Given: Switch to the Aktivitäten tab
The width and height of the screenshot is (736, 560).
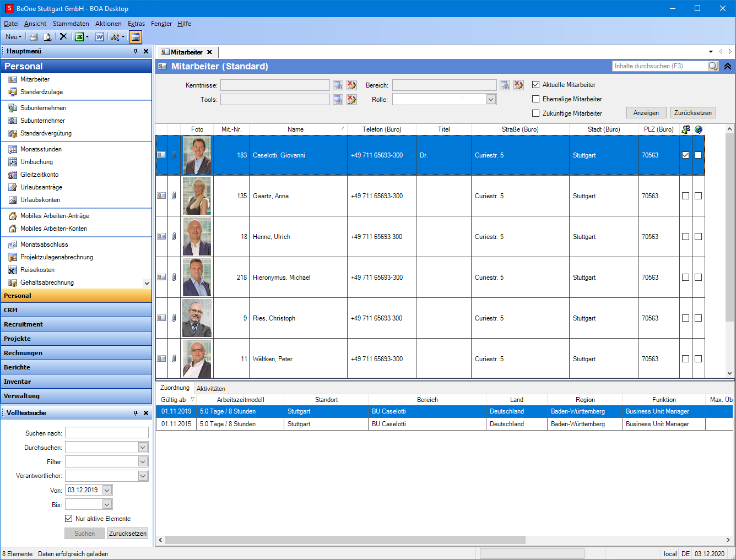Looking at the screenshot, I should pos(210,389).
